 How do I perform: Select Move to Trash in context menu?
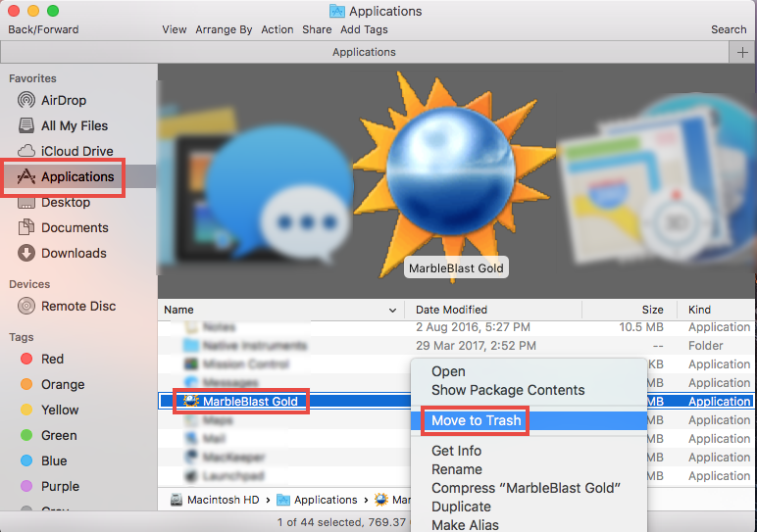[x=529, y=420]
